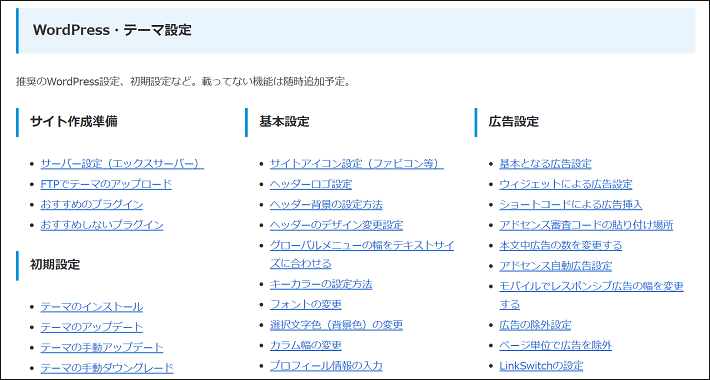This screenshot has width=710, height=380.
Task: Click the 推奨のWordPress設定 intro sentence
Action: pos(183,82)
